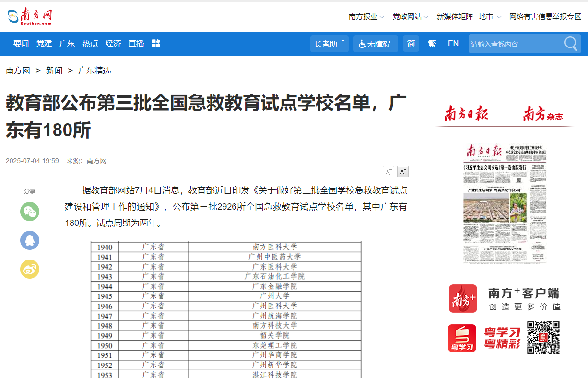Click the Southcn.com logo
This screenshot has height=378, width=588.
tap(30, 17)
